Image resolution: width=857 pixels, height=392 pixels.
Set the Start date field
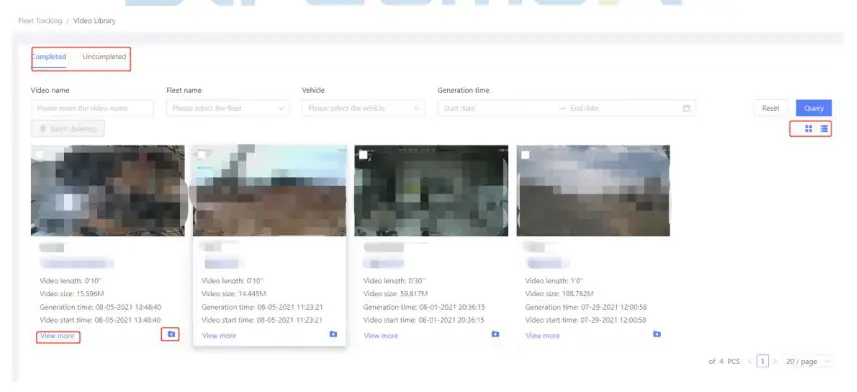coord(497,108)
